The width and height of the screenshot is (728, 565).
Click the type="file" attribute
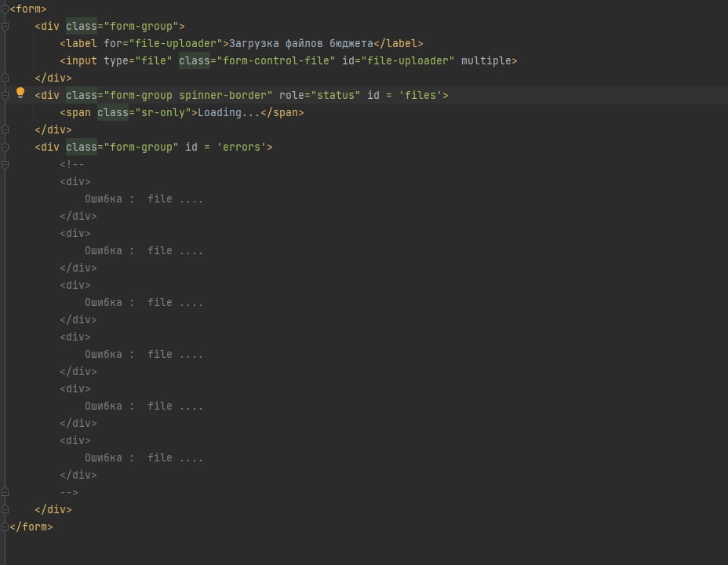click(138, 61)
